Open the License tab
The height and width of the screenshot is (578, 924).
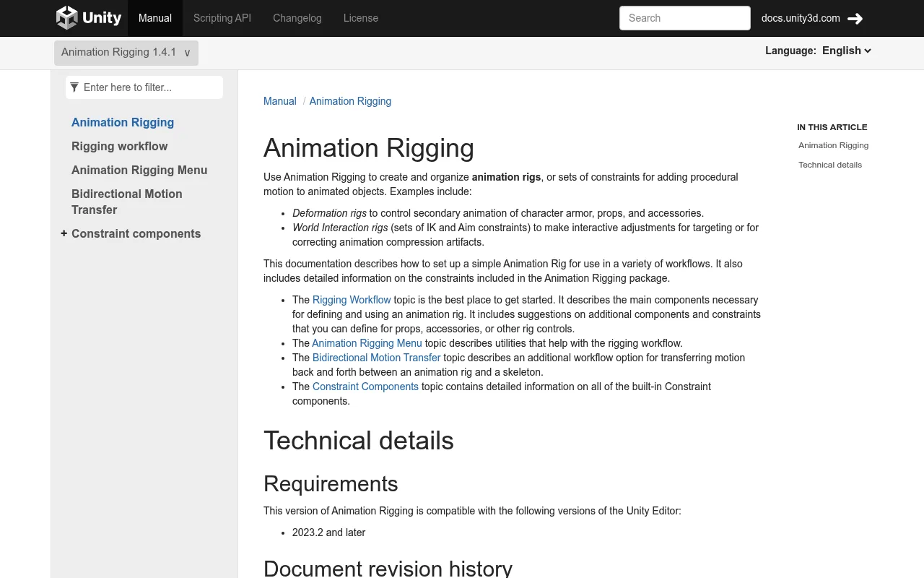click(361, 18)
